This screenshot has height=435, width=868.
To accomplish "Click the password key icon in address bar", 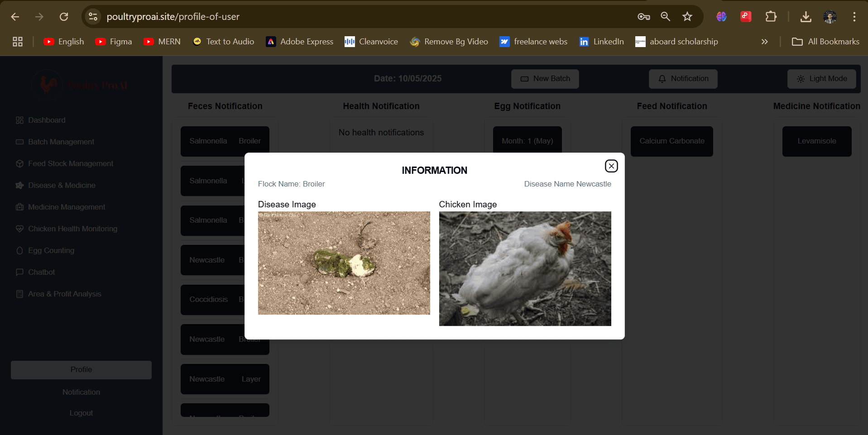I will (643, 17).
